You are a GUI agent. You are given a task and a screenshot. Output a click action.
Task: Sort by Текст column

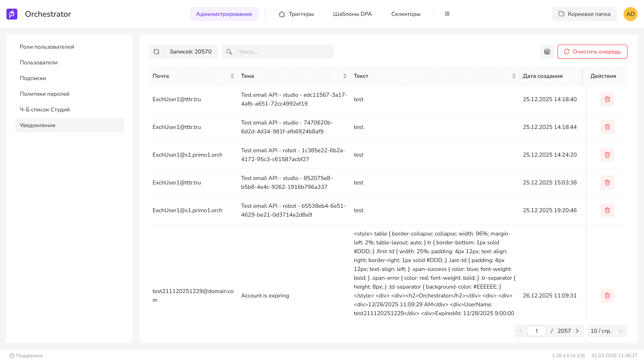pyautogui.click(x=514, y=76)
